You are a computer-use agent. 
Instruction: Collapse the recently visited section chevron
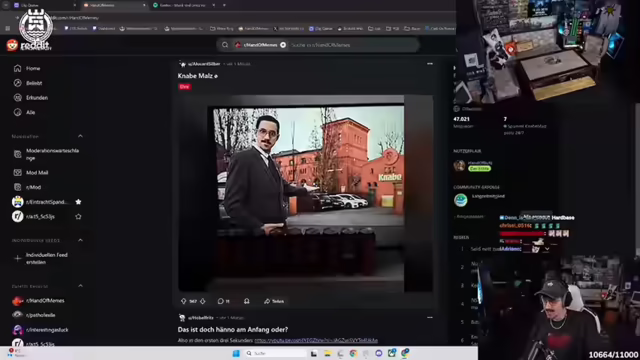point(80,286)
